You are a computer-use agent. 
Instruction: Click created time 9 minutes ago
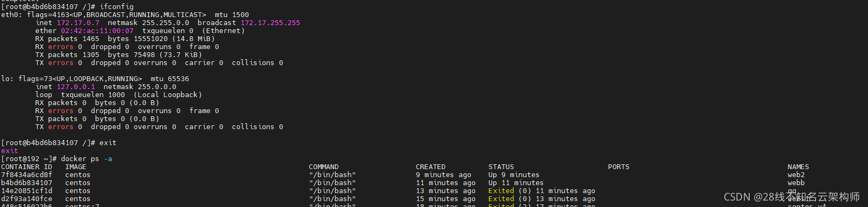[444, 175]
